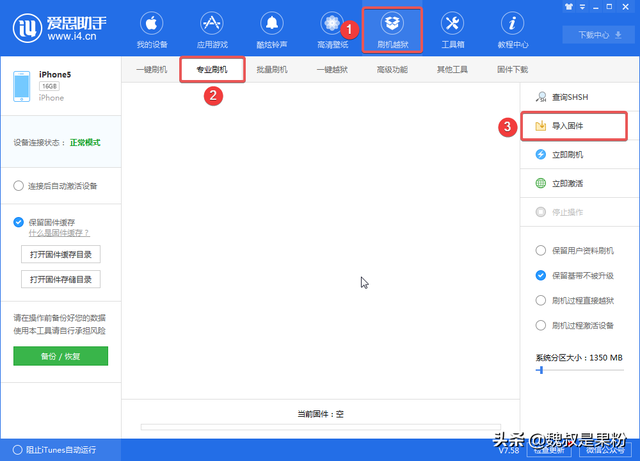This screenshot has height=461, width=640.
Task: Toggle 阻止iTunes自动运行 option
Action: [18, 450]
